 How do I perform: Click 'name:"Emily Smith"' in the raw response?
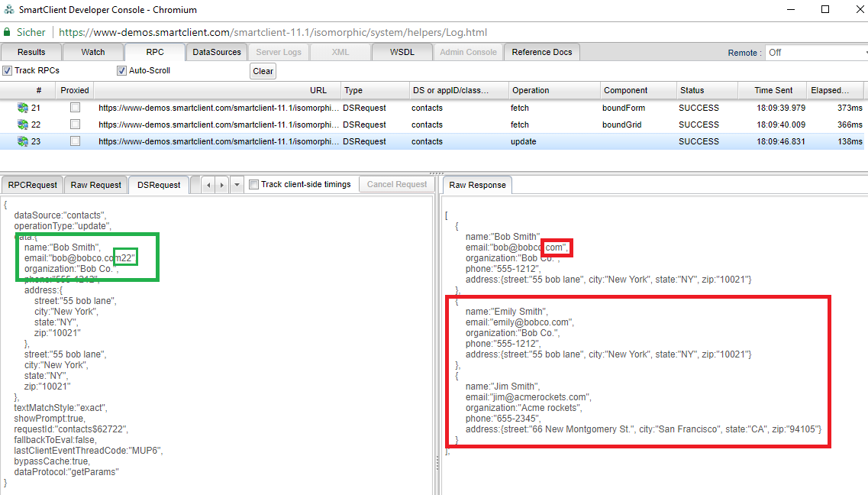[x=506, y=312]
